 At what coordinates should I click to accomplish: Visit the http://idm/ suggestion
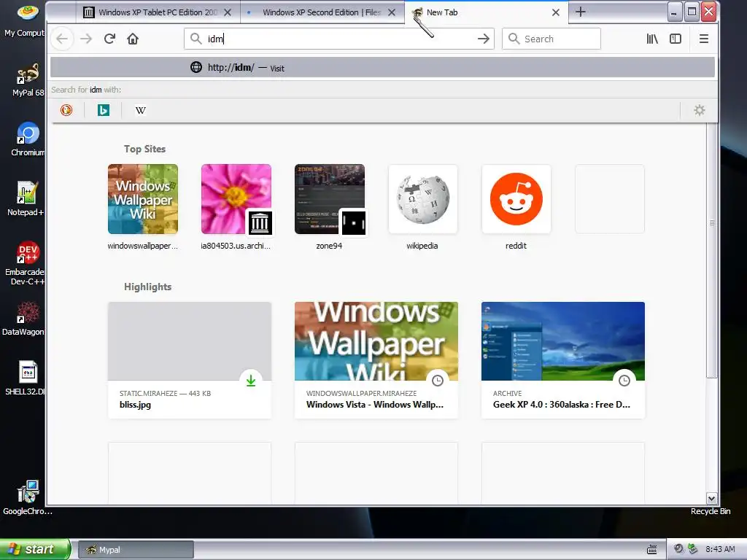click(x=382, y=68)
